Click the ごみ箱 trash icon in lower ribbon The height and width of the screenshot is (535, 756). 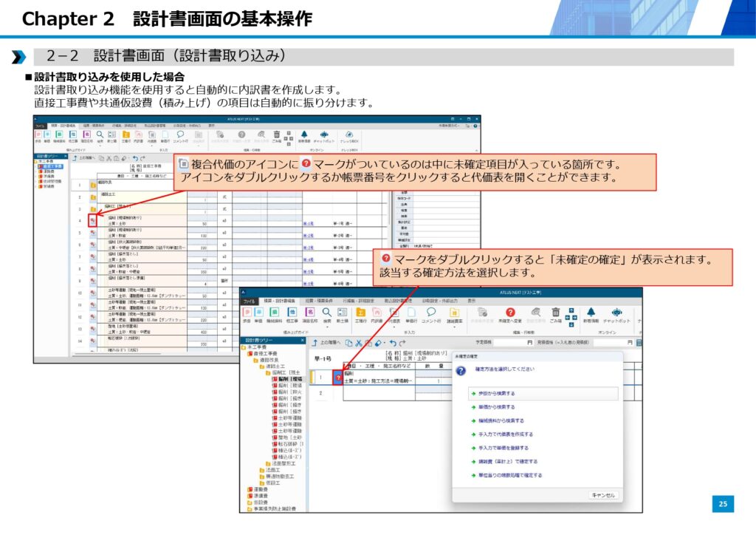(554, 313)
